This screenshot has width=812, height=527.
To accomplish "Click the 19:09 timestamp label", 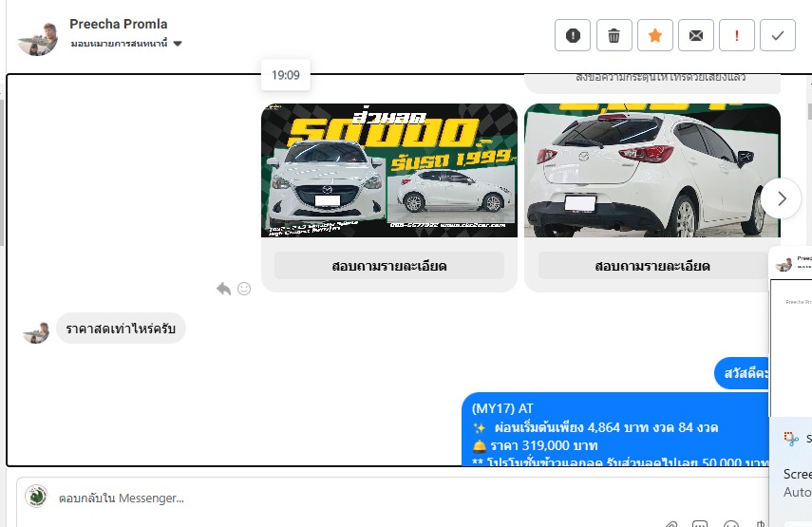I will 285,75.
